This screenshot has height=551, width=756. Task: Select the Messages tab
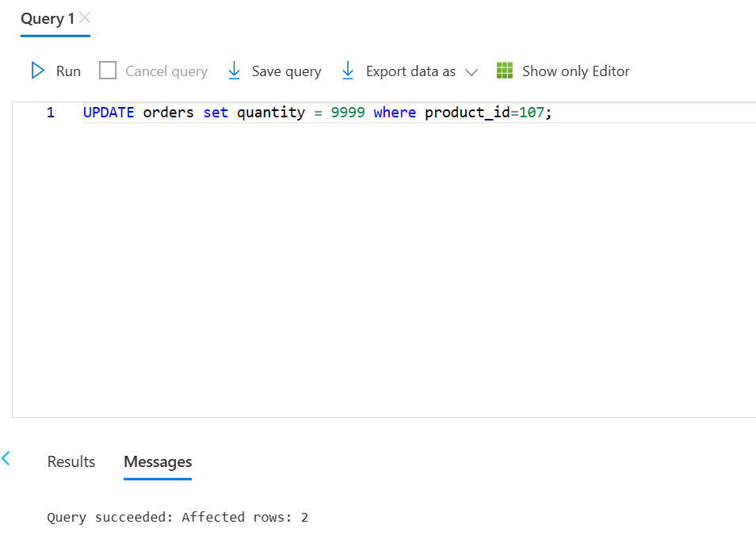158,461
